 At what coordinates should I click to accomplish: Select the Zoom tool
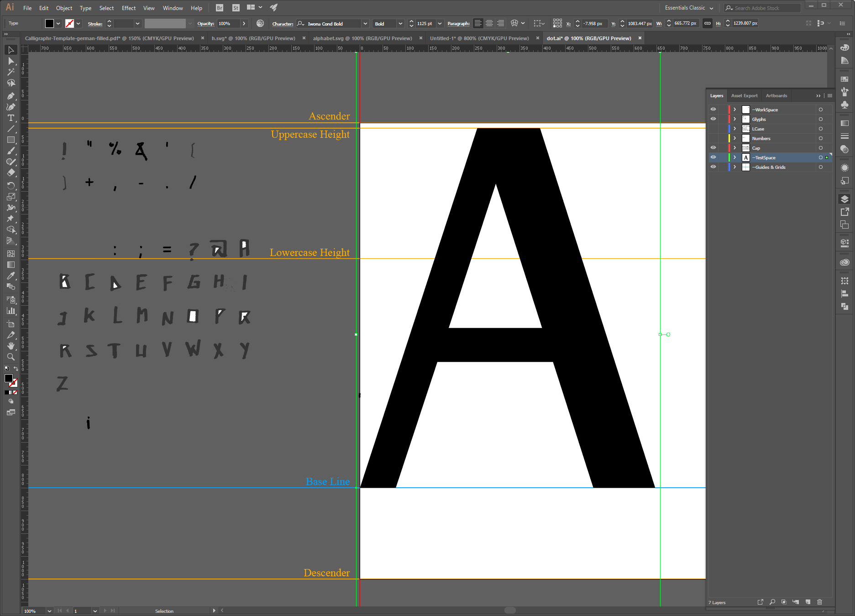click(x=11, y=357)
